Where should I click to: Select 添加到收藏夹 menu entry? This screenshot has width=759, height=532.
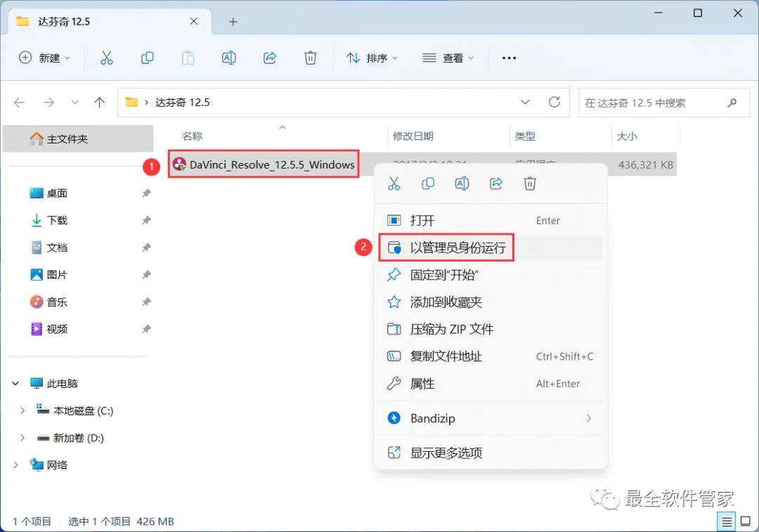coord(491,302)
